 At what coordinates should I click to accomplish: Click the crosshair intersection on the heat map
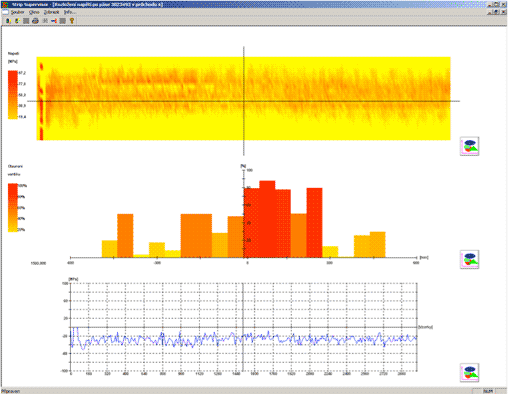click(244, 101)
